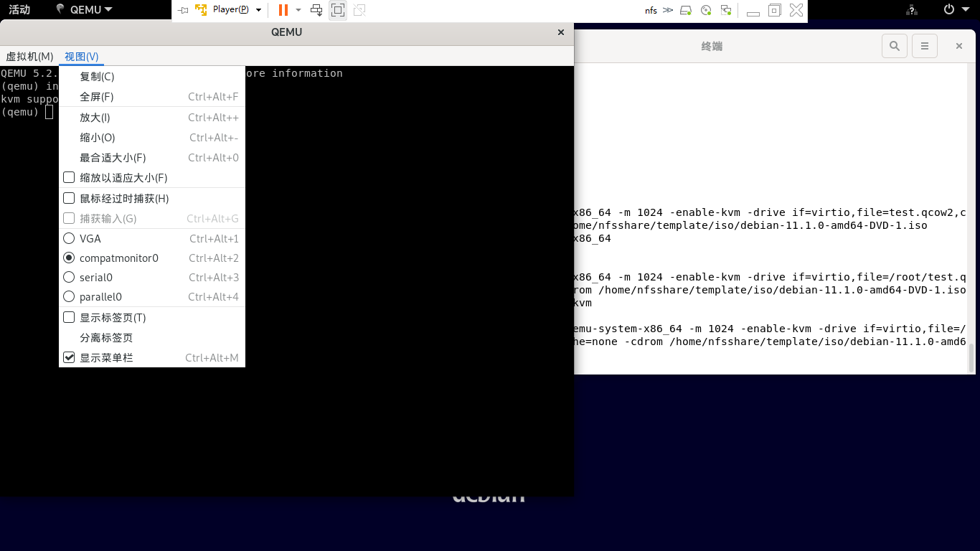Close the 终端 terminal window
Viewport: 980px width, 551px height.
(x=958, y=46)
